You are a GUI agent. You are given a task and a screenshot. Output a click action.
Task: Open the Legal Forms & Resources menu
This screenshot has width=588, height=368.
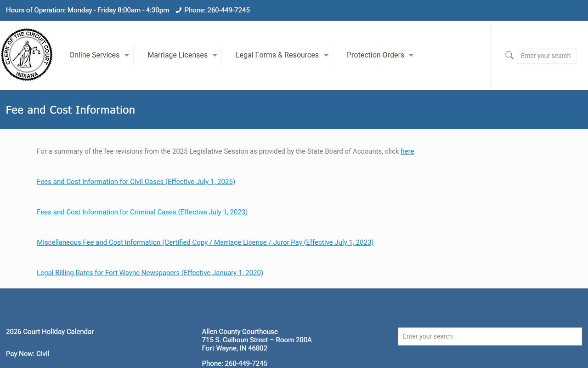click(277, 55)
